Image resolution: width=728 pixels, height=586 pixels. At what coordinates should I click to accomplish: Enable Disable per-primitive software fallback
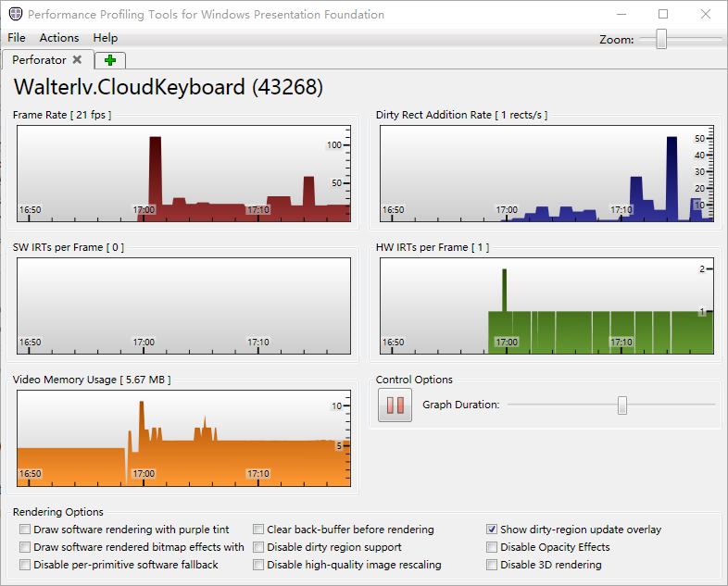[x=25, y=565]
